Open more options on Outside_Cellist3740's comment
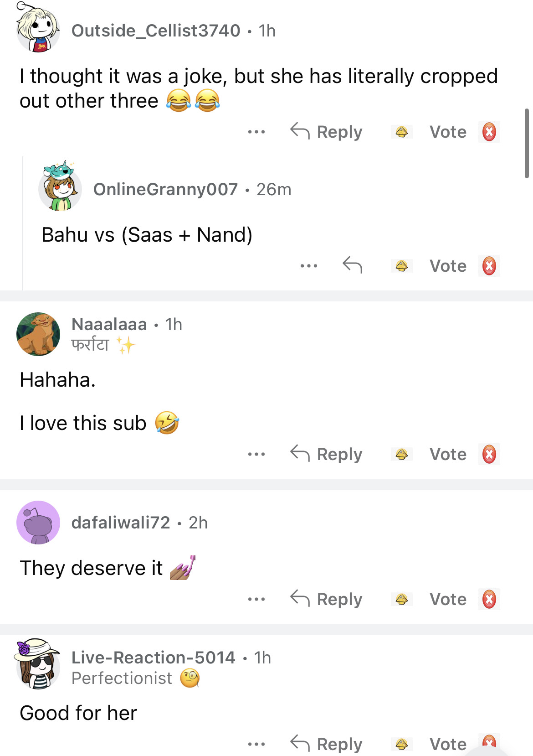533x756 pixels. click(256, 132)
